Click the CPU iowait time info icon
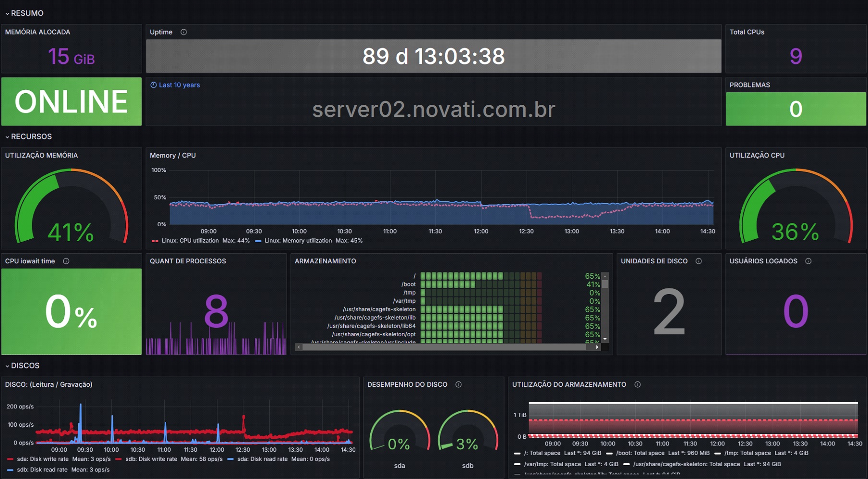 click(66, 261)
